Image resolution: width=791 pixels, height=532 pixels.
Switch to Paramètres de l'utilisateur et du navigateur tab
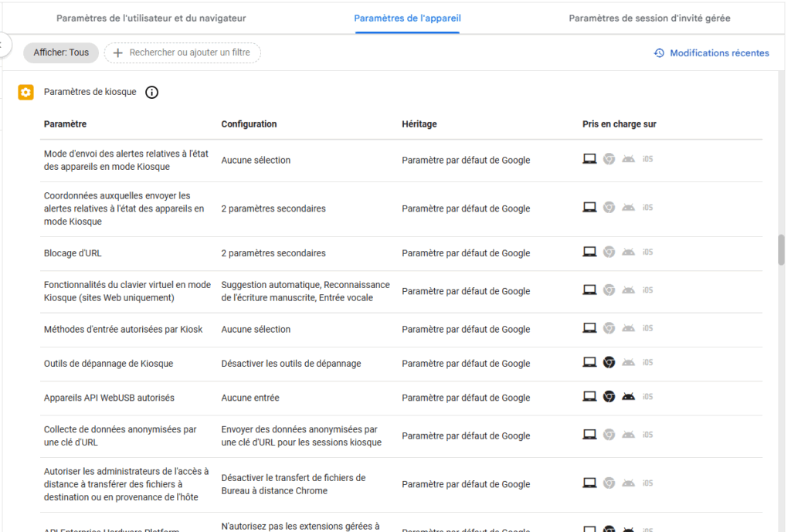151,18
